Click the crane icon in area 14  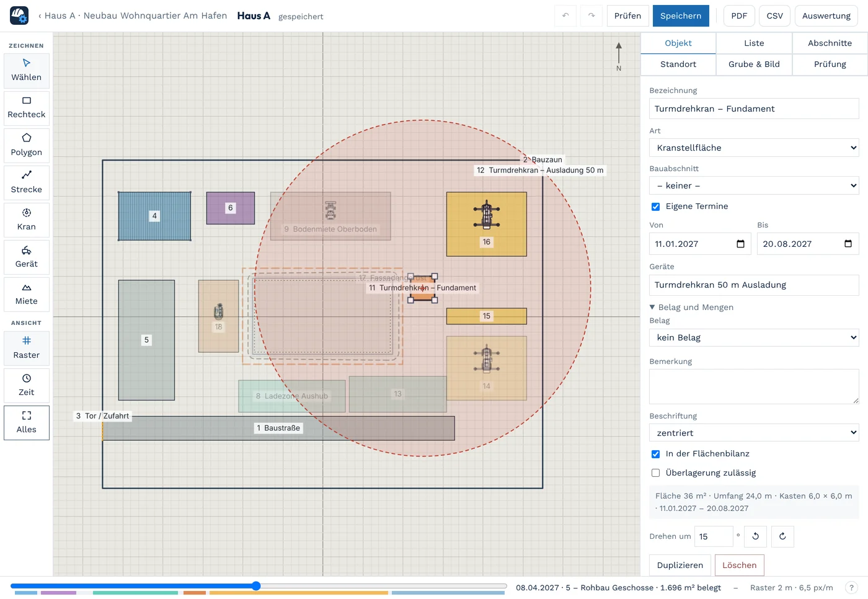click(x=487, y=360)
